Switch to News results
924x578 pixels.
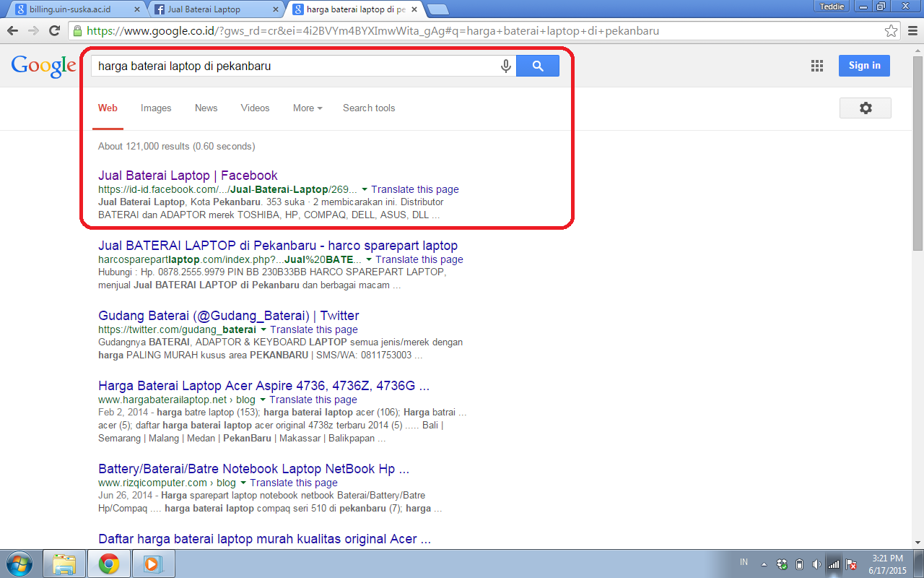[206, 108]
